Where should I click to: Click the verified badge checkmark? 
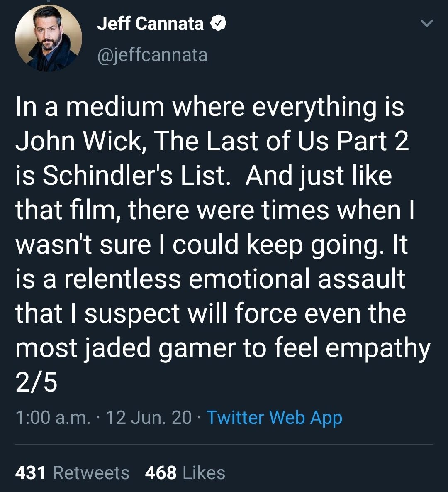click(x=219, y=24)
